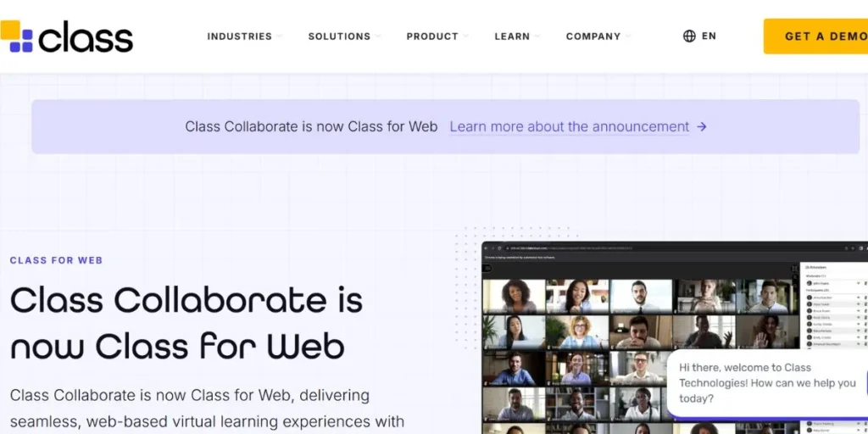Viewport: 868px width, 434px height.
Task: Click the Class Collaborate announcement banner text
Action: tap(311, 127)
